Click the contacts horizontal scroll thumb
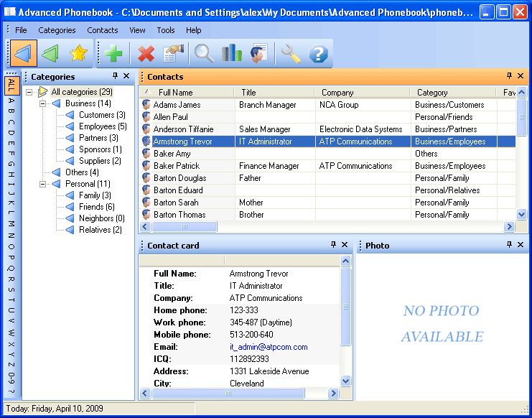This screenshot has height=418, width=532. 185,227
